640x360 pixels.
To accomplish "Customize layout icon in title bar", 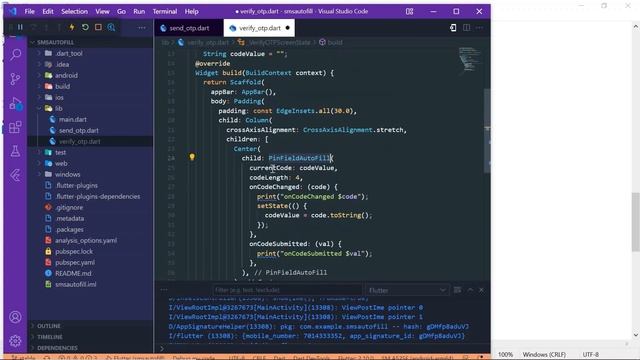I will [409, 11].
